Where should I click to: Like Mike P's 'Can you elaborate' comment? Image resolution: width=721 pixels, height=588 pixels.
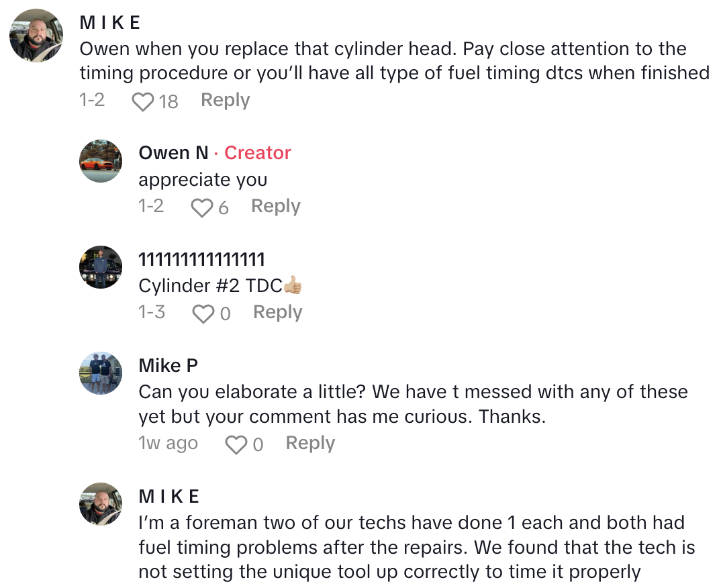[x=236, y=445]
